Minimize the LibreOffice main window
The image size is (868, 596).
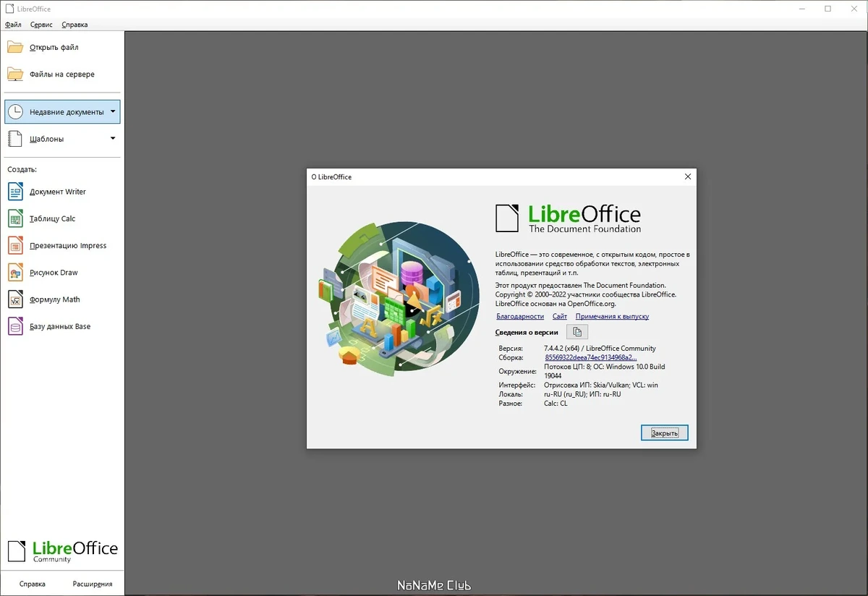[802, 9]
